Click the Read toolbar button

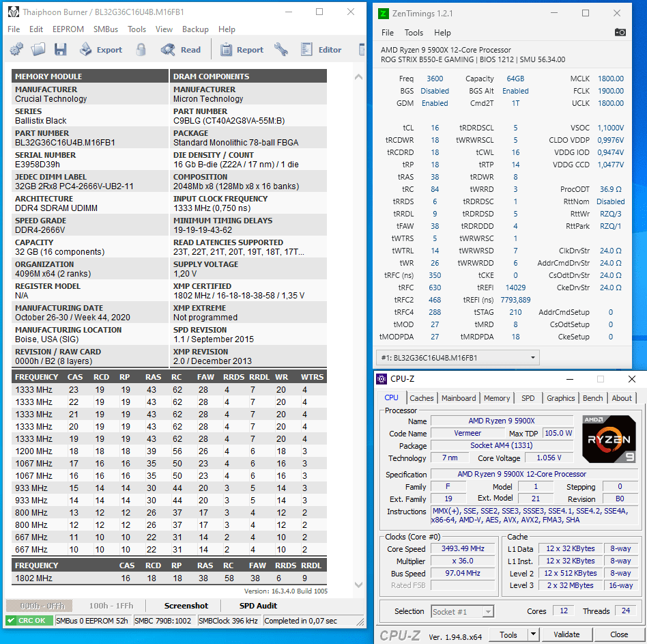(181, 50)
